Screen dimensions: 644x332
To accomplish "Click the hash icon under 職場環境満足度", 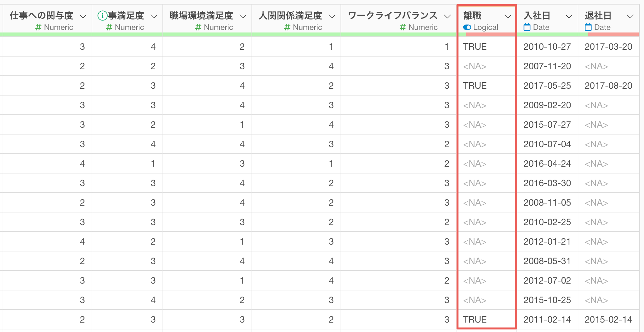I will tap(198, 27).
